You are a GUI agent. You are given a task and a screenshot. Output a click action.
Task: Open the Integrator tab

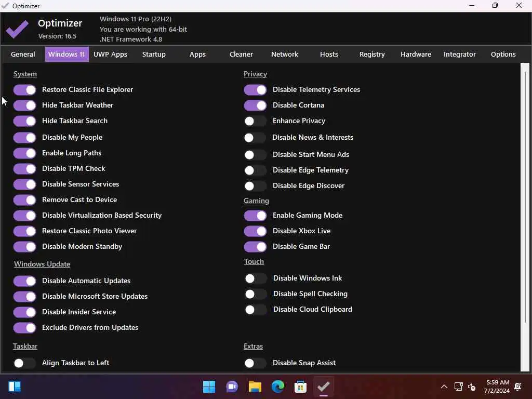click(460, 54)
